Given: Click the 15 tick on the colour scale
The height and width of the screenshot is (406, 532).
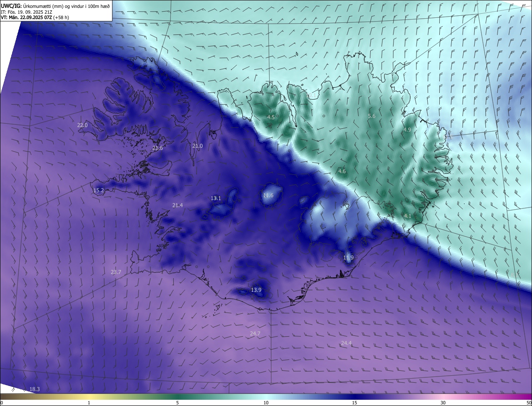Looking at the screenshot, I should tap(355, 403).
